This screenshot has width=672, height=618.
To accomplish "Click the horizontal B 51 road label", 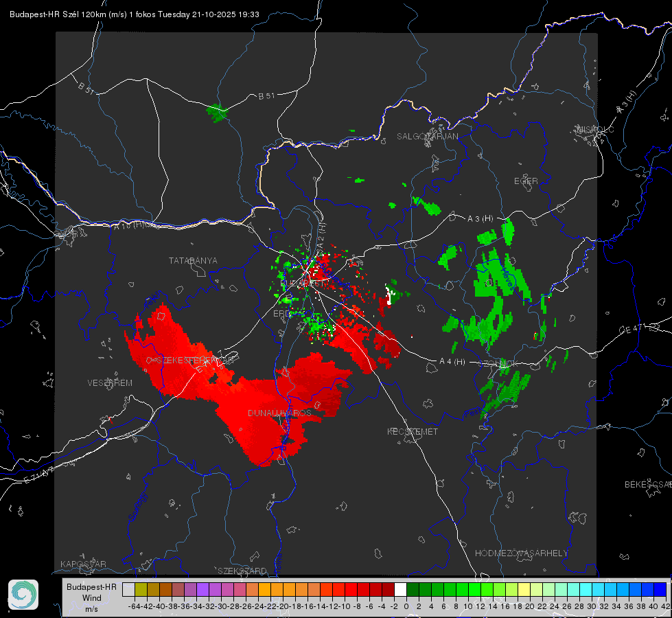I will pyautogui.click(x=266, y=96).
